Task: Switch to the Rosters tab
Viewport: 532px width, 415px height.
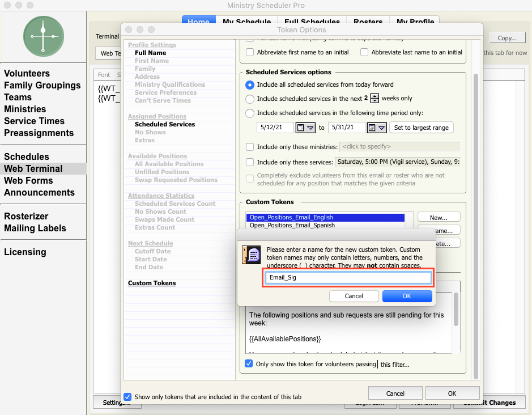Action: [x=368, y=22]
